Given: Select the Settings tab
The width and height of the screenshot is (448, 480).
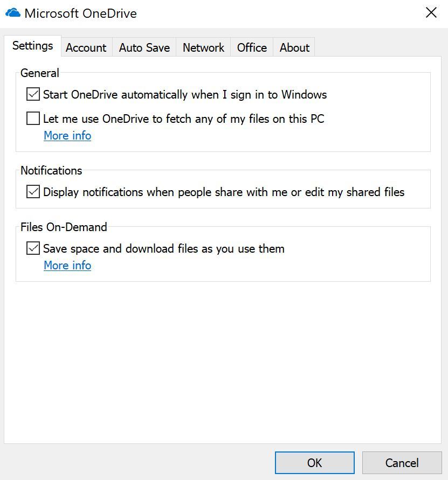Looking at the screenshot, I should coord(33,46).
